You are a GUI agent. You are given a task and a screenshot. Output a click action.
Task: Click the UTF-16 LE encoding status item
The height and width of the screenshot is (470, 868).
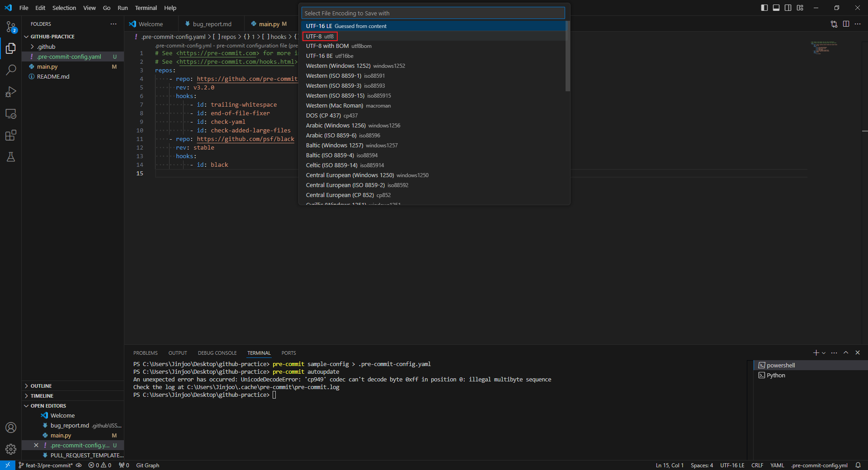pos(732,465)
